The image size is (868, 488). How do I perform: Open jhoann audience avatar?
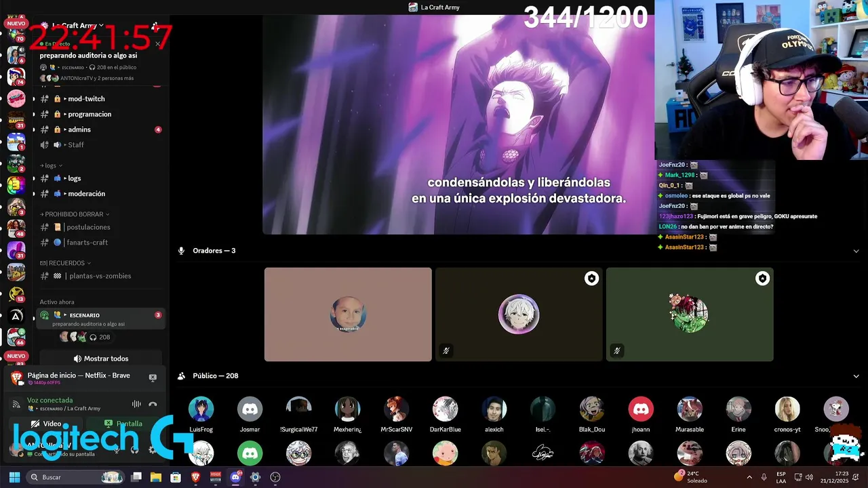pyautogui.click(x=641, y=409)
